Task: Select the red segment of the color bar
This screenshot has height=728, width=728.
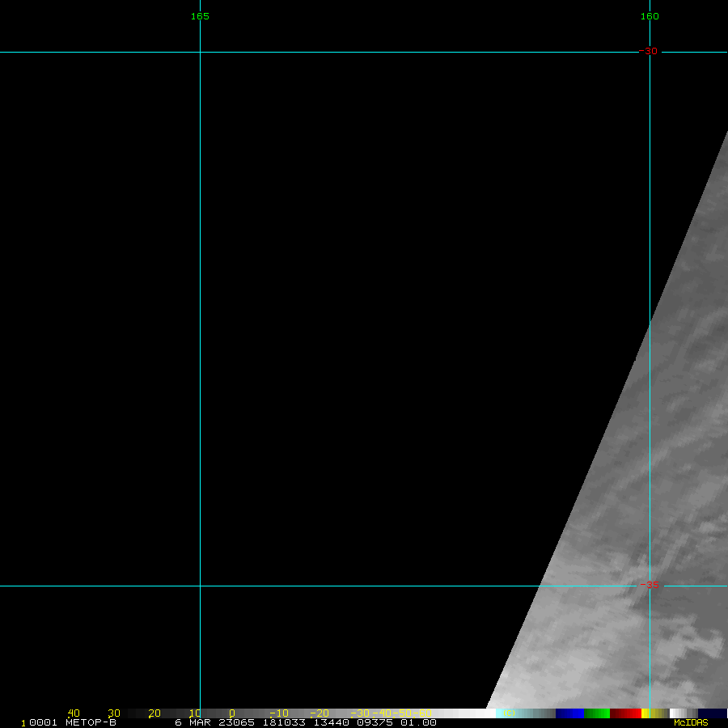Action: [x=625, y=713]
